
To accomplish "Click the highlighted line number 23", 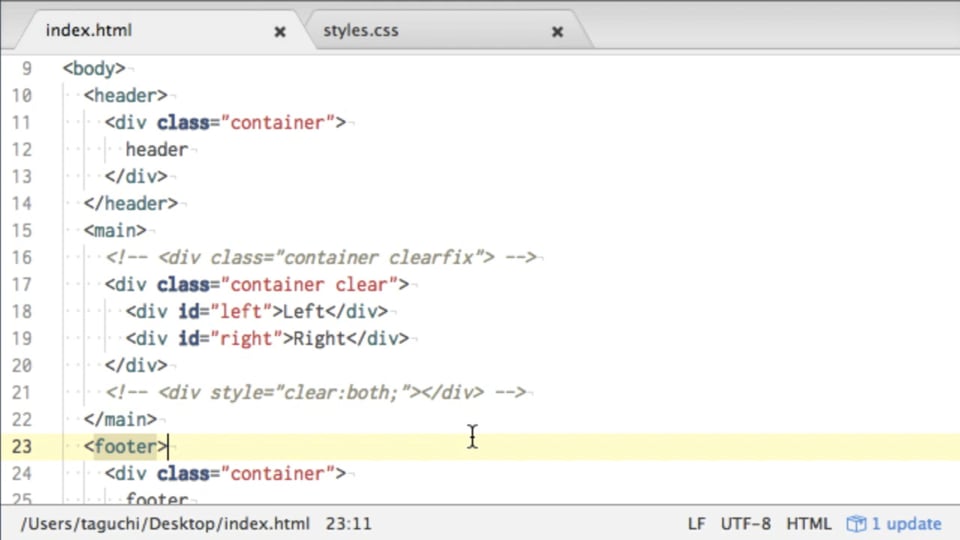I will click(x=21, y=446).
